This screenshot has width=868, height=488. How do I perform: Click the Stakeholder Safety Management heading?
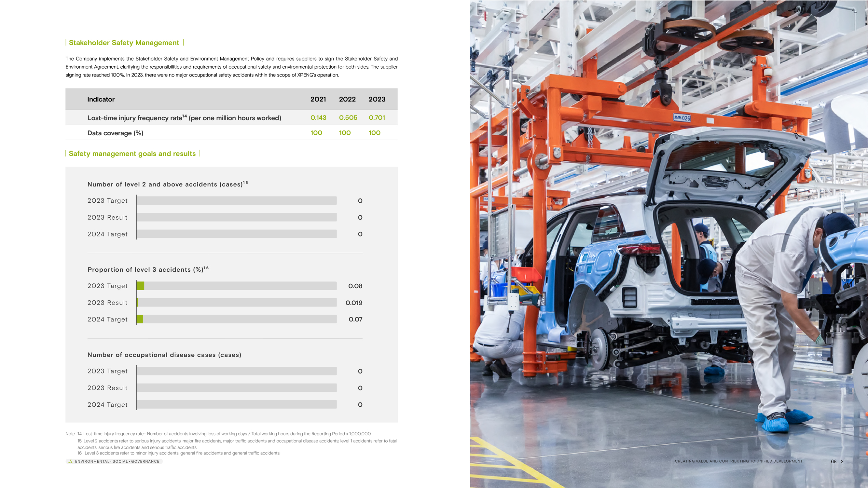pos(124,43)
